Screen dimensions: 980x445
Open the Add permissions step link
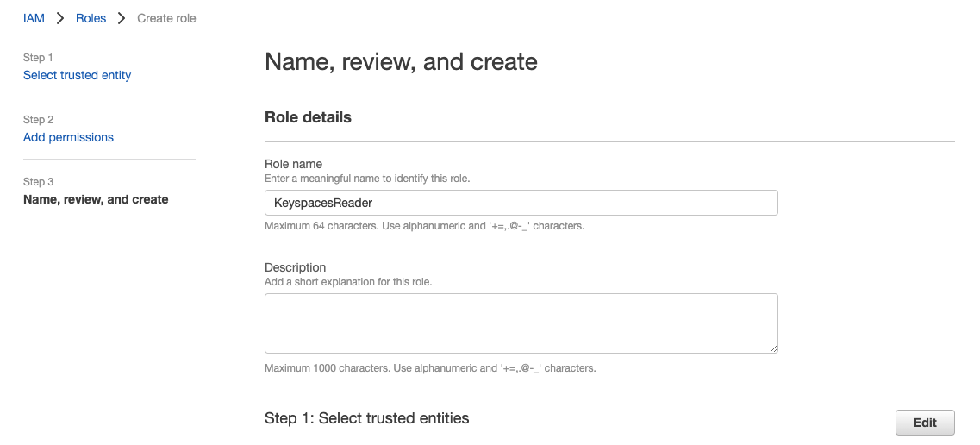pyautogui.click(x=68, y=137)
